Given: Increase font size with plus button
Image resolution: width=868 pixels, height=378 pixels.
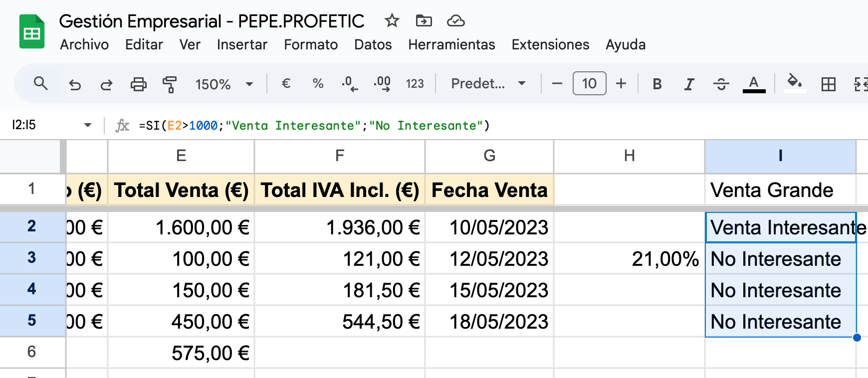Looking at the screenshot, I should click(621, 84).
